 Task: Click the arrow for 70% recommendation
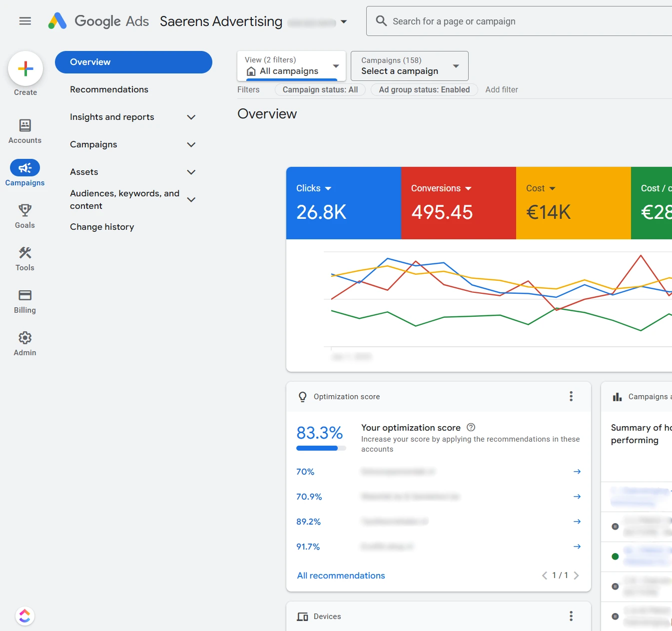tap(577, 472)
